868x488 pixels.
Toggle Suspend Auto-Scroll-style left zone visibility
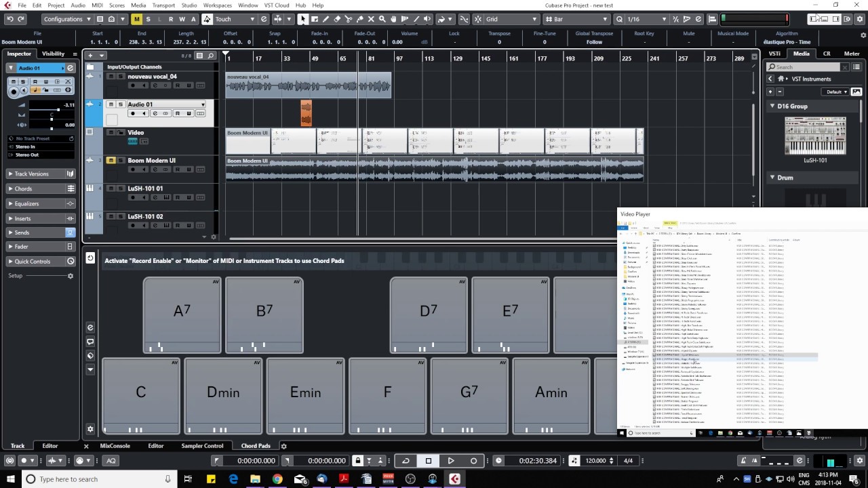(814, 19)
